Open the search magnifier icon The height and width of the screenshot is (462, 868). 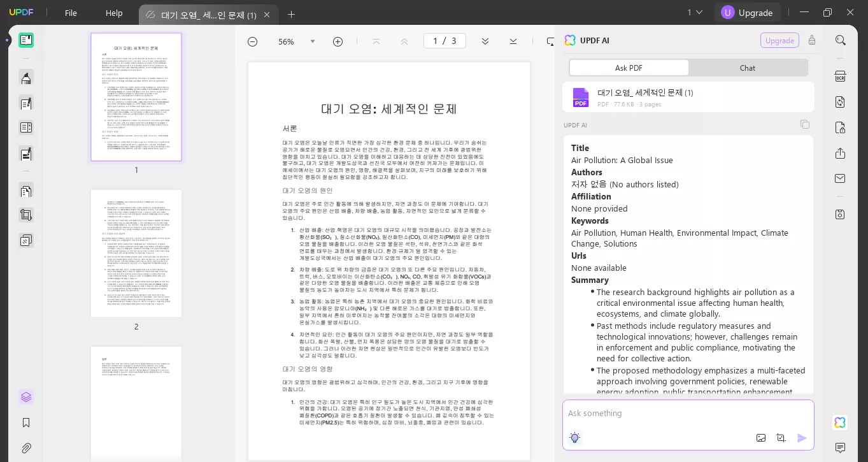tap(841, 40)
